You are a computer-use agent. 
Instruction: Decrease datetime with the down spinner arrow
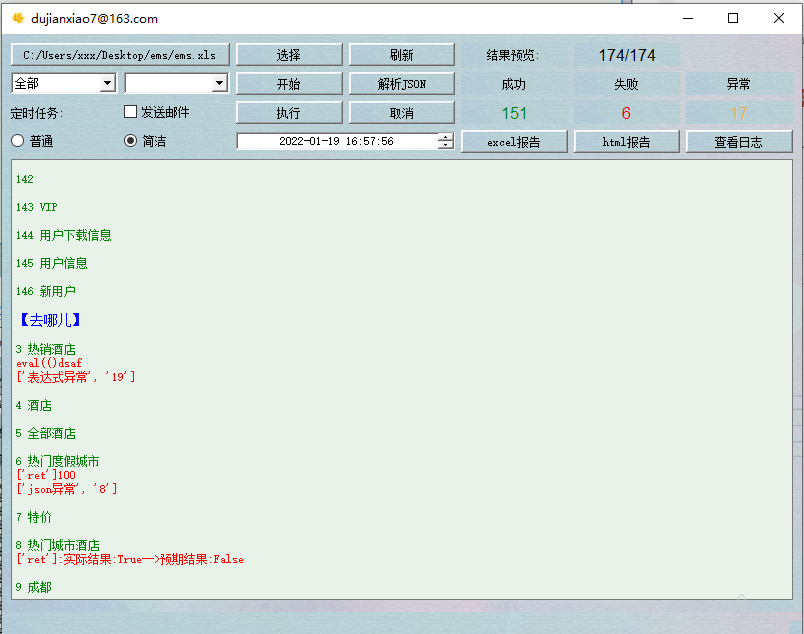446,145
